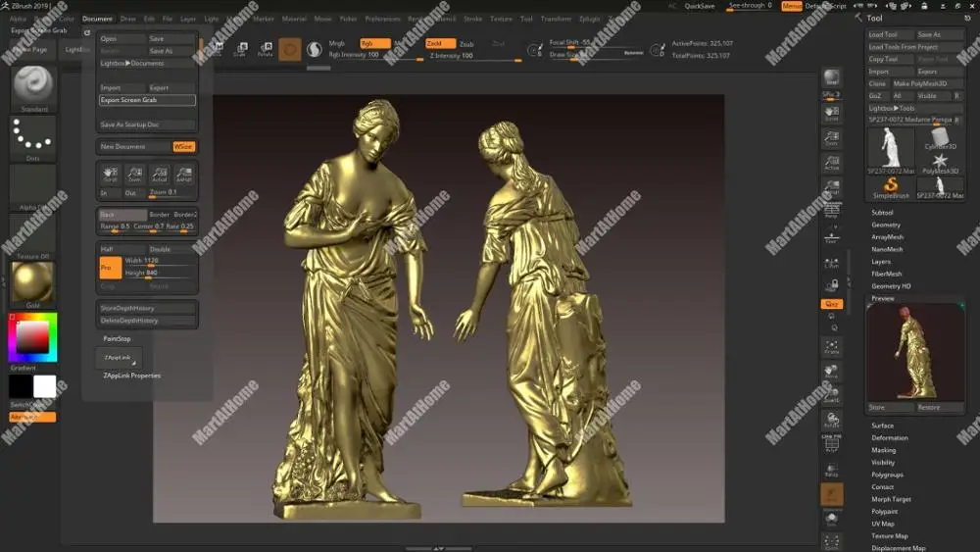
Task: Expand the Subtool section
Action: coord(882,213)
